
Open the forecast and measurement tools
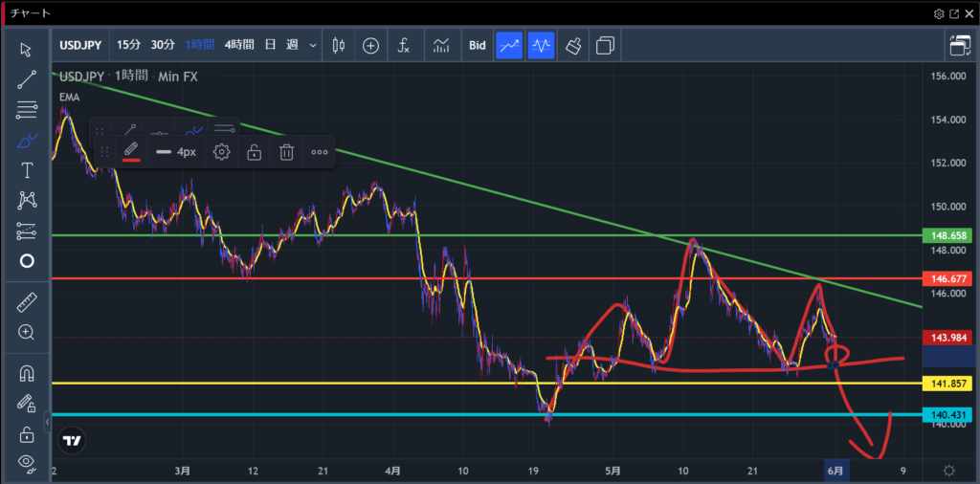[26, 231]
